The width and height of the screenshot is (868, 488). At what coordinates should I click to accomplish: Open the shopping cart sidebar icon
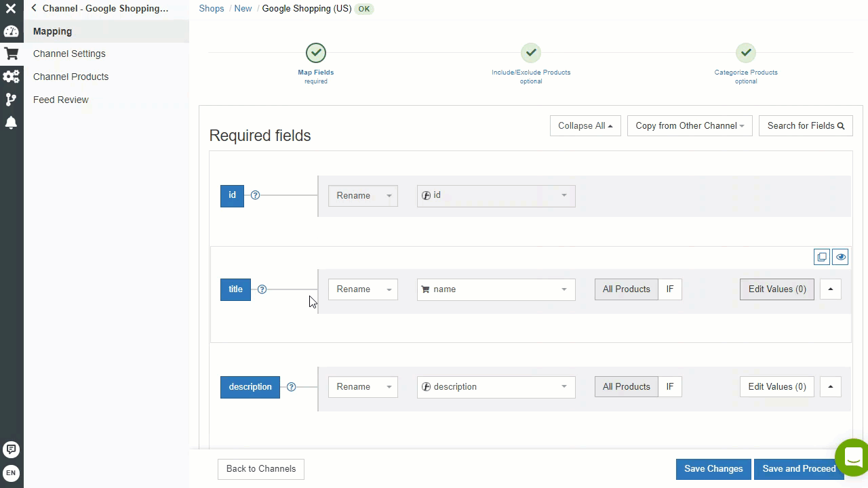pyautogui.click(x=11, y=54)
